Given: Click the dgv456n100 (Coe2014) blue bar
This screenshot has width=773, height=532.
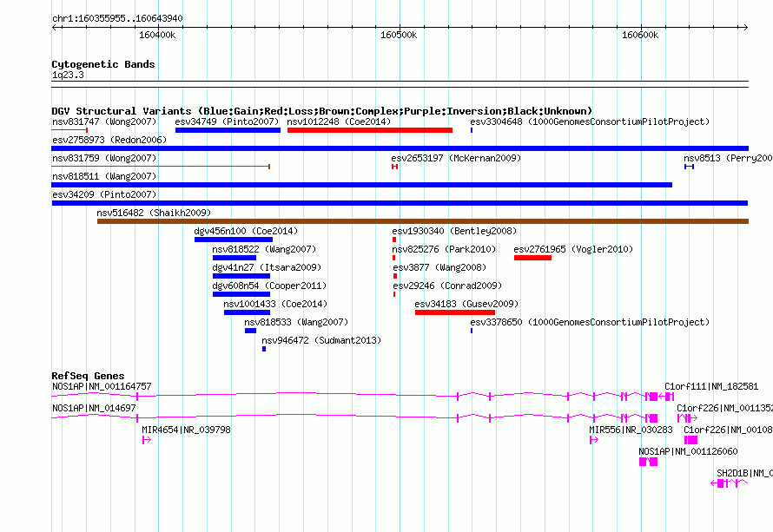Looking at the screenshot, I should pos(233,240).
